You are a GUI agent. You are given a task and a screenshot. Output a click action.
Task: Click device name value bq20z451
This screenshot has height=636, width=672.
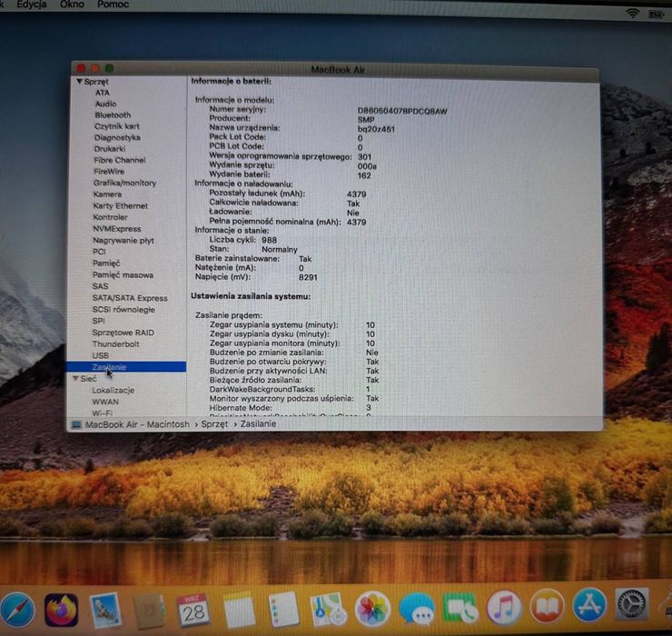pyautogui.click(x=376, y=129)
